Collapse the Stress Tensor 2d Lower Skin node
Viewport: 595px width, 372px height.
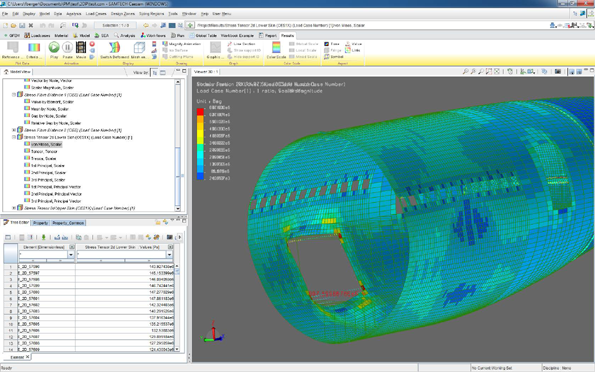14,137
